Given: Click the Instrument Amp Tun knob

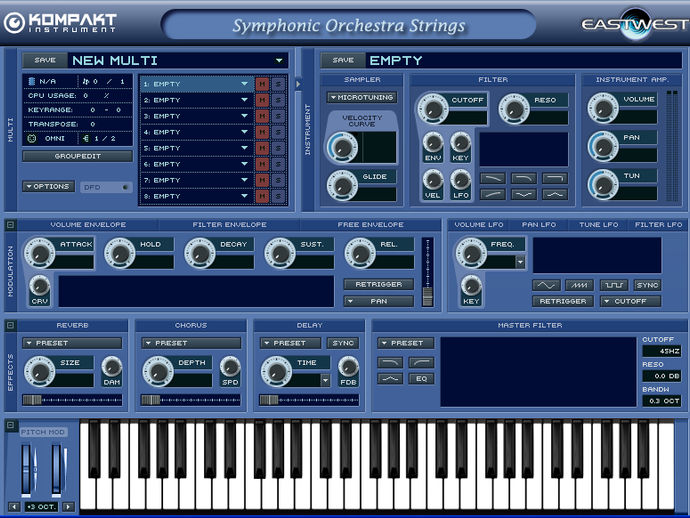Looking at the screenshot, I should pyautogui.click(x=603, y=185).
